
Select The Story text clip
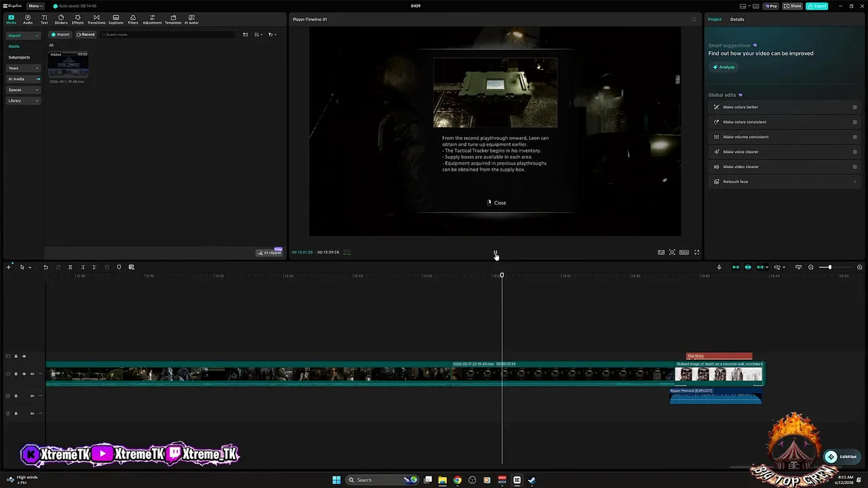pyautogui.click(x=719, y=356)
